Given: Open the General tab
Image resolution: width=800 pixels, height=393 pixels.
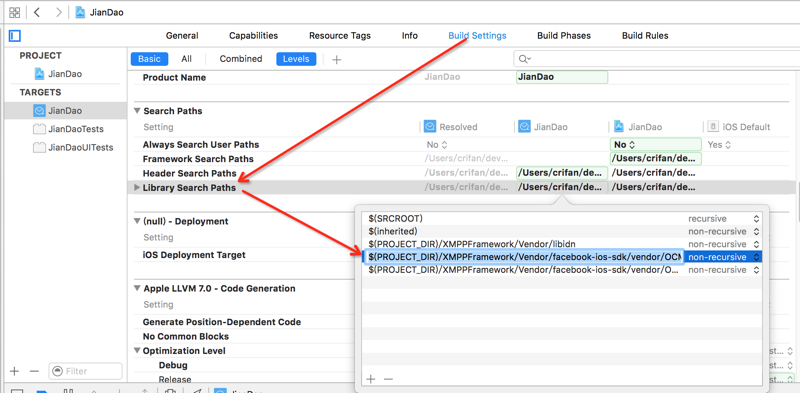Looking at the screenshot, I should click(x=182, y=36).
